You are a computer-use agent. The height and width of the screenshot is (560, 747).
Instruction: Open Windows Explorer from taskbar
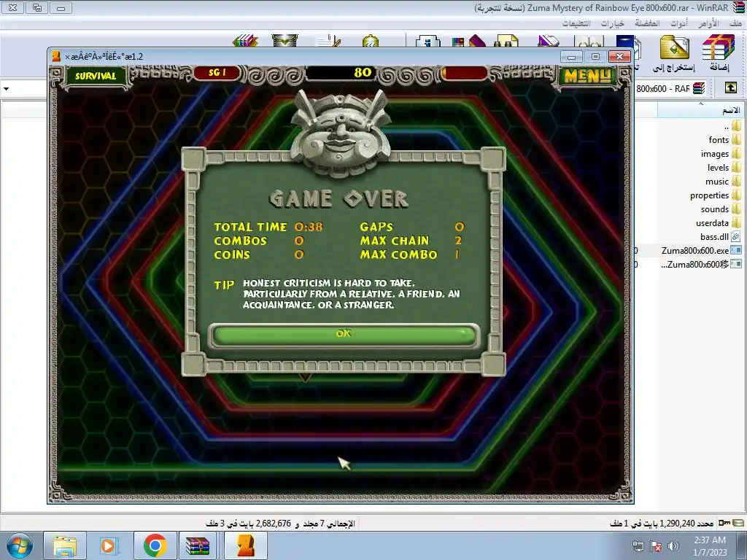pos(65,545)
